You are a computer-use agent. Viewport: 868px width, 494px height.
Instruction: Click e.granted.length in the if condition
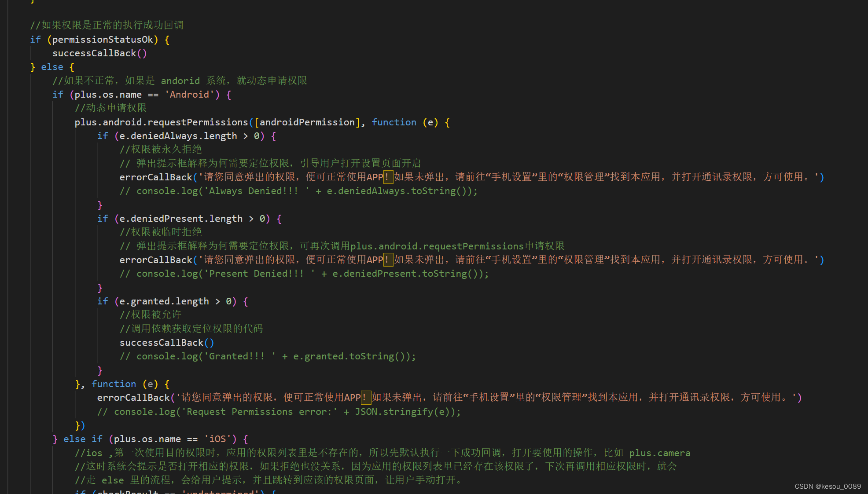point(164,301)
